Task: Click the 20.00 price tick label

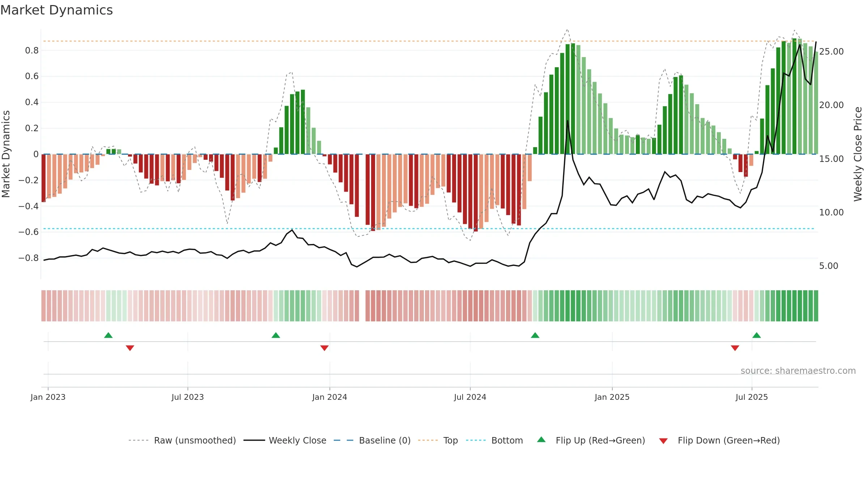Action: [x=831, y=105]
